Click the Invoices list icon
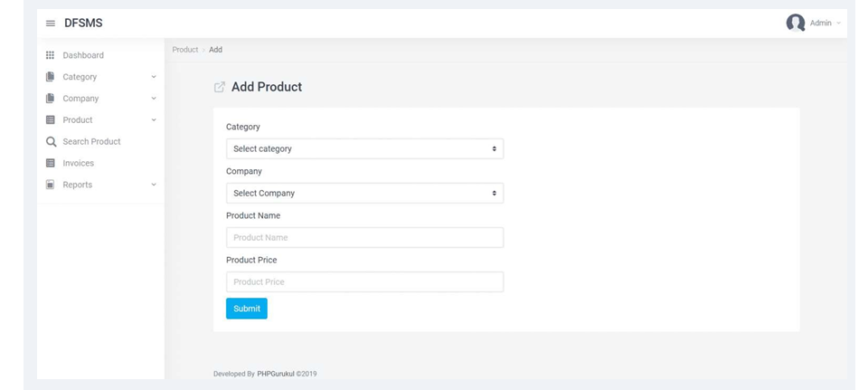 pyautogui.click(x=51, y=163)
